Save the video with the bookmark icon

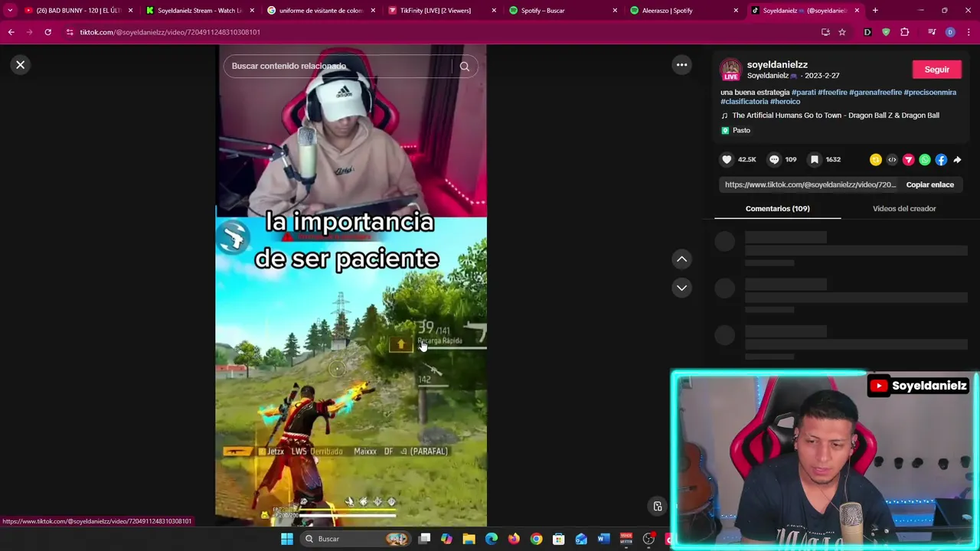pos(815,160)
